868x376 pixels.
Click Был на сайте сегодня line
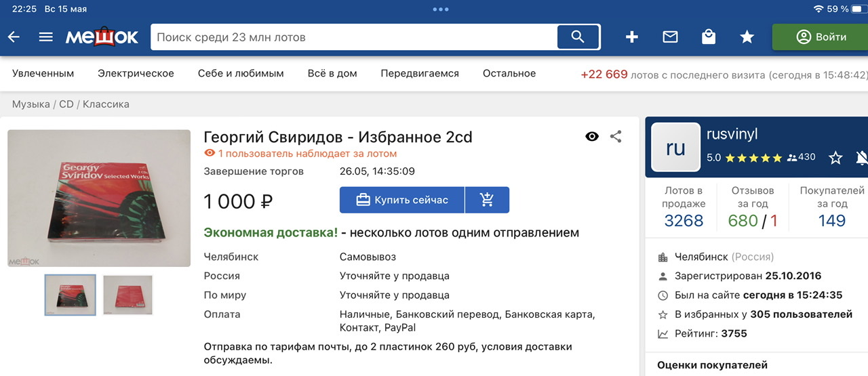[x=759, y=295]
